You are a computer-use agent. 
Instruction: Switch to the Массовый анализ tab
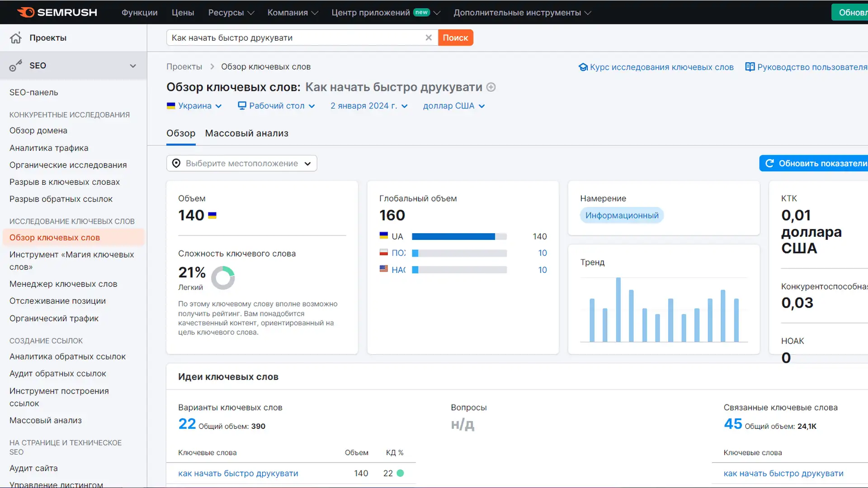[246, 133]
